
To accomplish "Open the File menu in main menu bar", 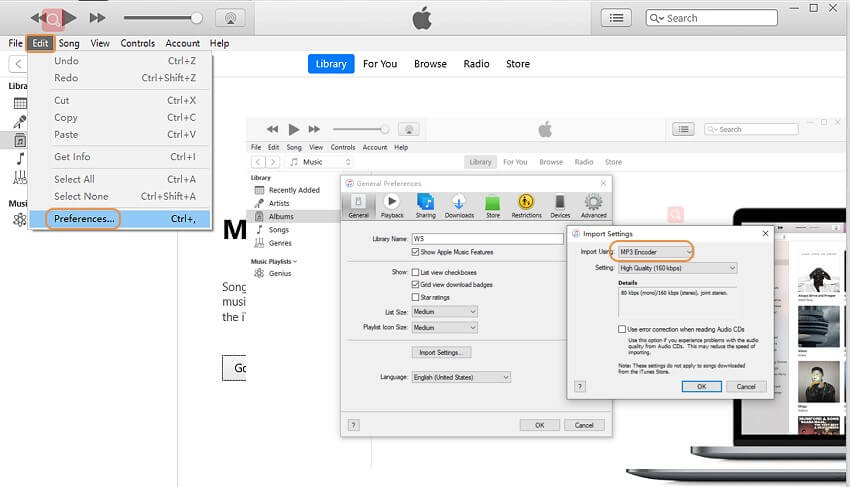I will tap(15, 43).
